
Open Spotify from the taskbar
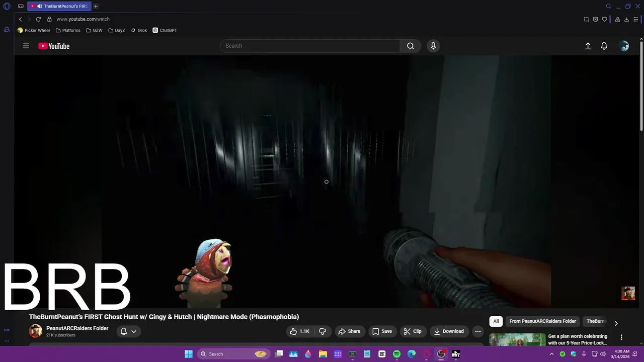(396, 354)
